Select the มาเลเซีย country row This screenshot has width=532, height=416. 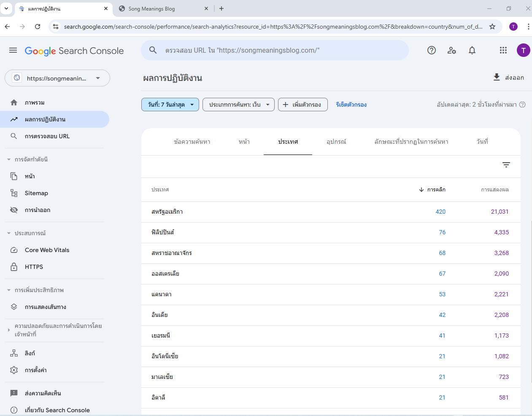(331, 377)
